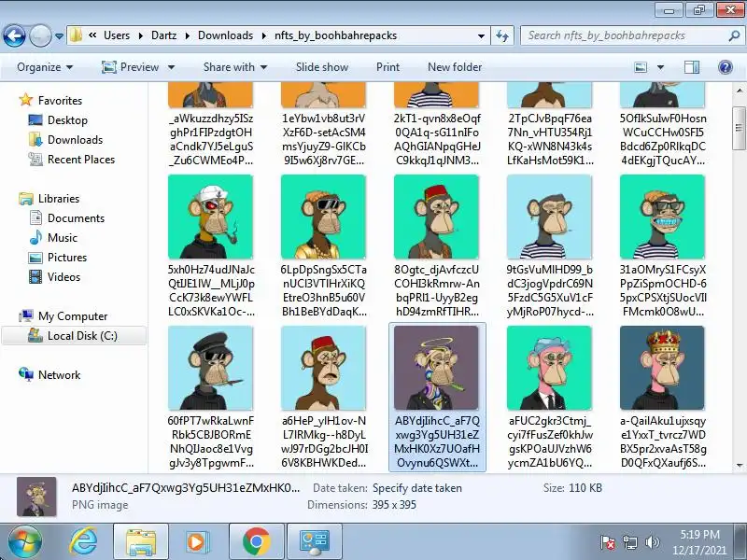Image resolution: width=747 pixels, height=560 pixels.
Task: Open the view options dropdown arrow
Action: coord(660,67)
